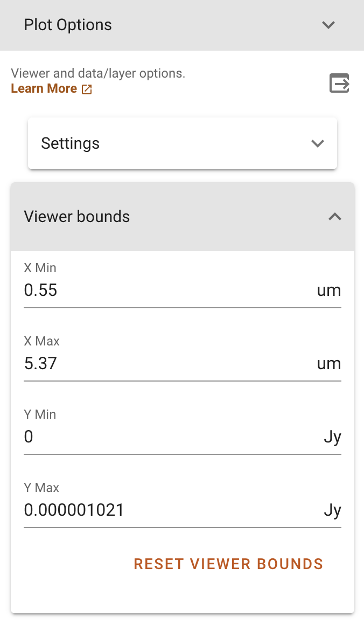Collapse Plot Options using its chevron
364x623 pixels.
(328, 25)
